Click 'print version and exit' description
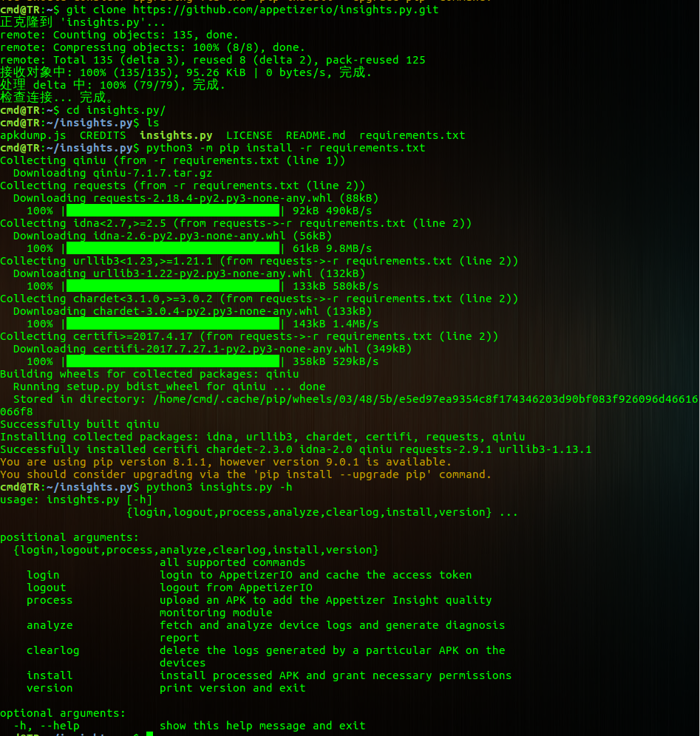 232,688
